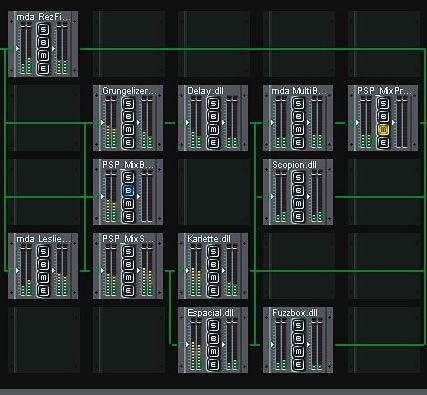Screen dimensions: 427x395
Task: Mute the Delay.dll plugin
Action: [213, 130]
